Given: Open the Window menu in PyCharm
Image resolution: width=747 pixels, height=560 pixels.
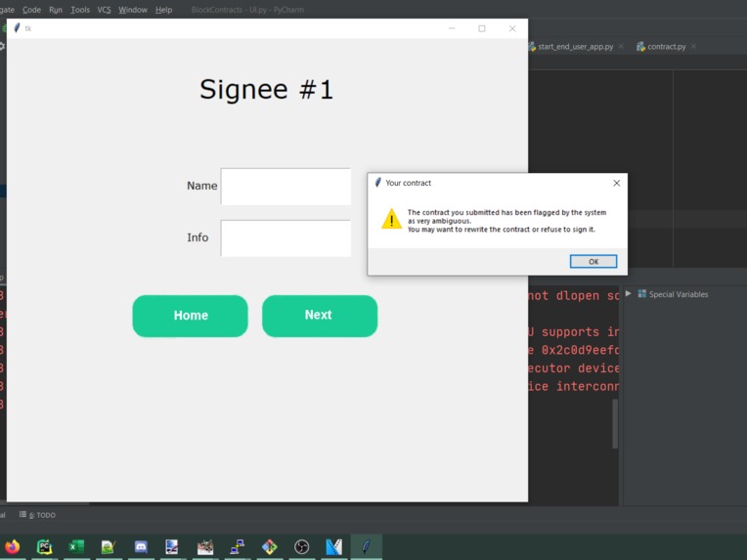Looking at the screenshot, I should pos(132,10).
